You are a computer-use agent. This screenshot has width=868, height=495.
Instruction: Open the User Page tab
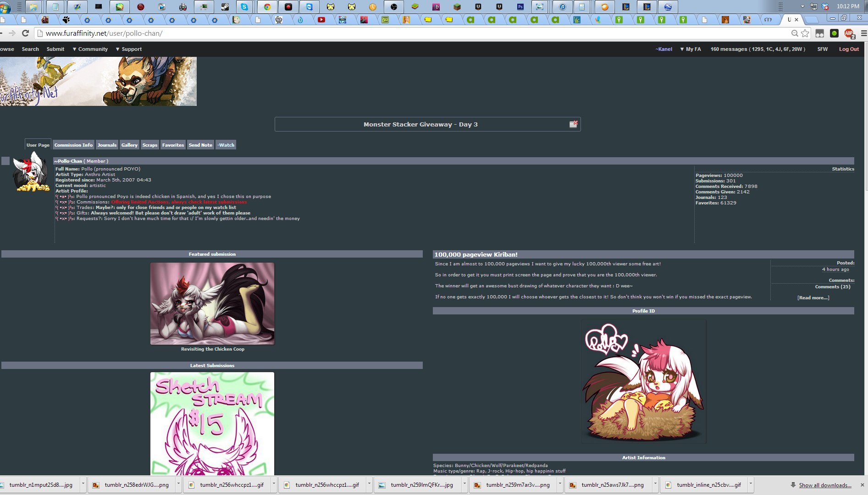tap(38, 145)
